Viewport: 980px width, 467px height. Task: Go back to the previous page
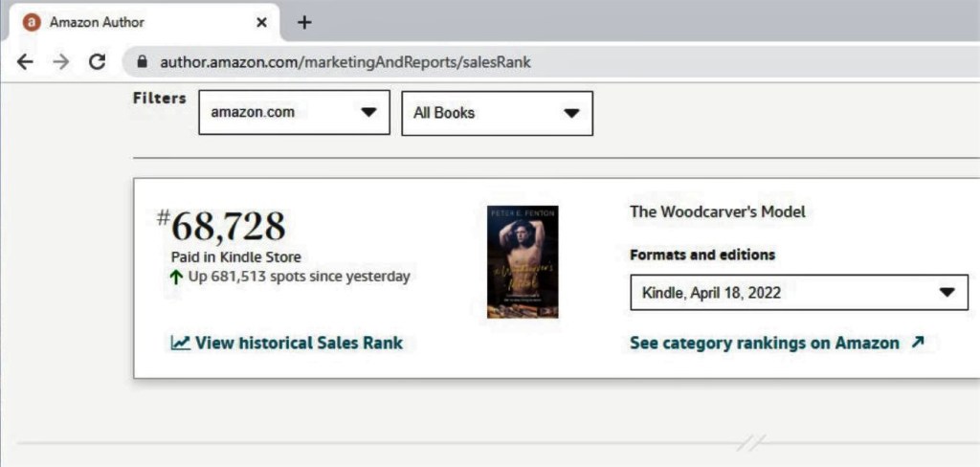click(x=25, y=62)
